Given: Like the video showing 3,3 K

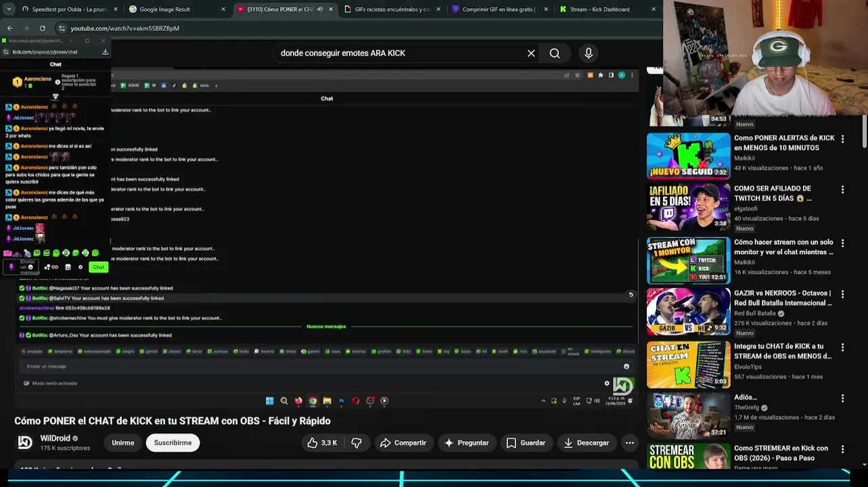Looking at the screenshot, I should 321,443.
